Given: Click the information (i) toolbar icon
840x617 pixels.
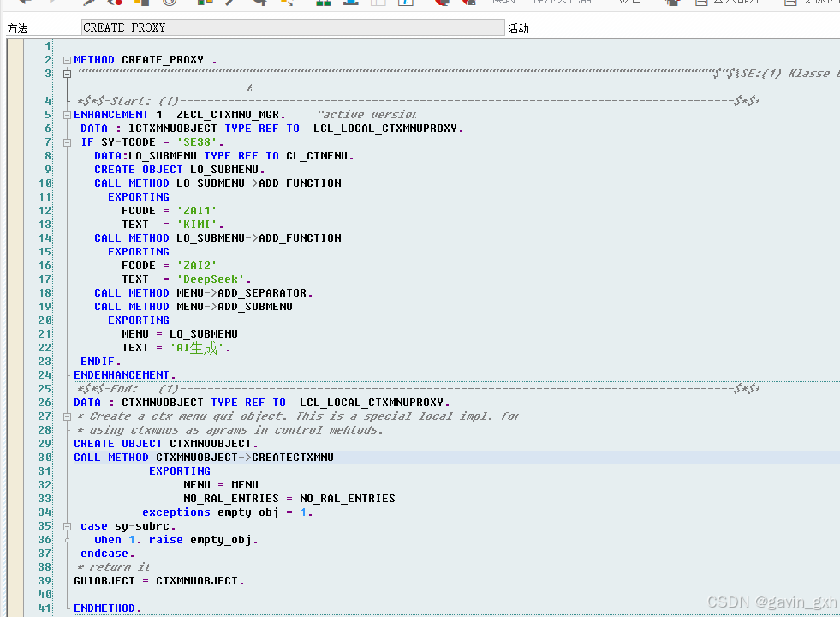Looking at the screenshot, I should (406, 4).
